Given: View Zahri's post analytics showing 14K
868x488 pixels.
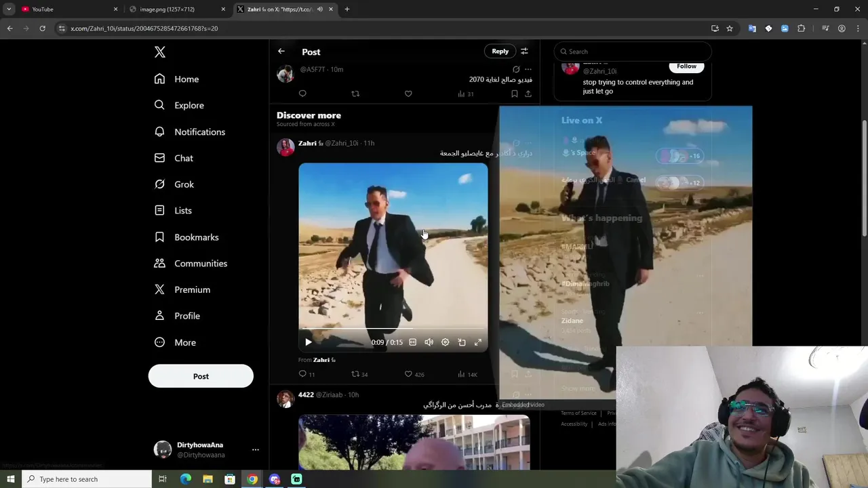Looking at the screenshot, I should pos(467,374).
